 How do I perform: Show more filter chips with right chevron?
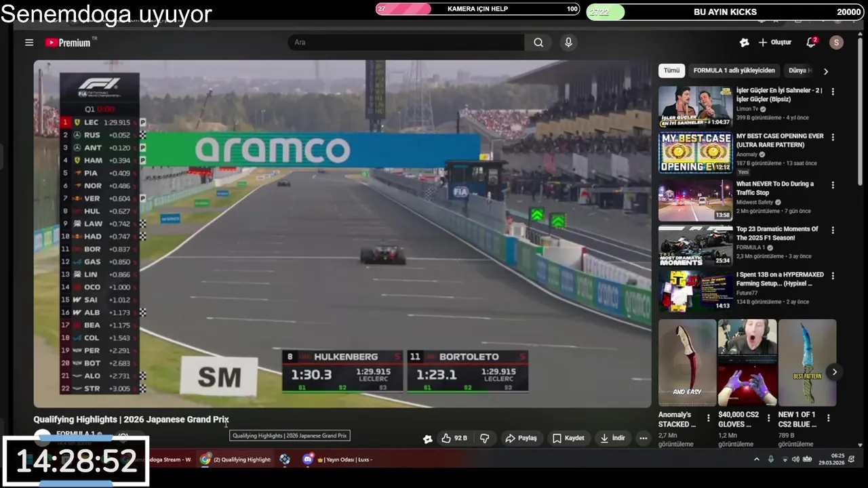click(825, 70)
